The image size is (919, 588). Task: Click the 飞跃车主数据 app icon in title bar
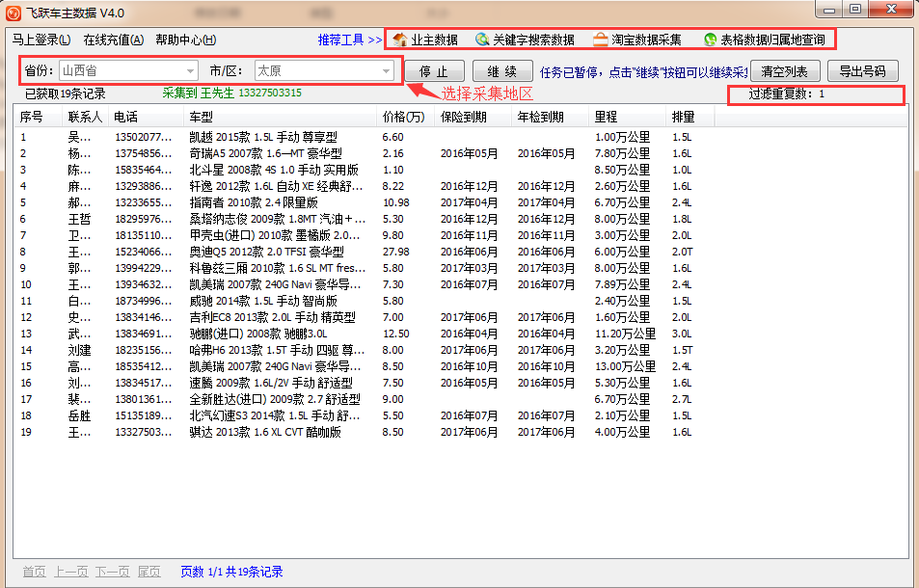click(14, 11)
